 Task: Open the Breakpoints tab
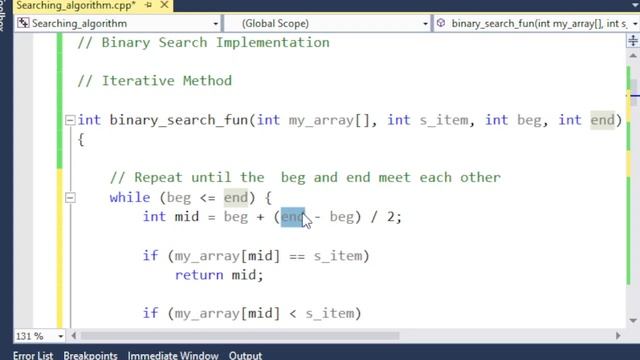click(90, 355)
